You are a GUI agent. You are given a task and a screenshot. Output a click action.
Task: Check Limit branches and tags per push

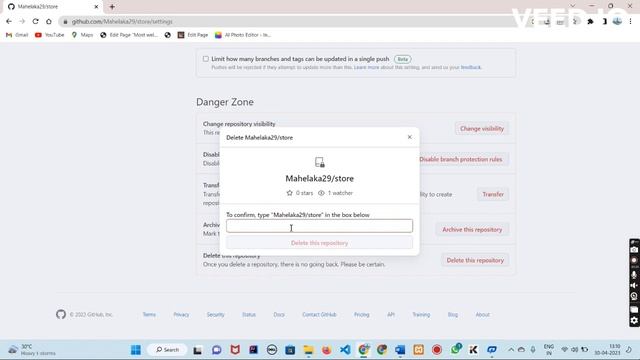pos(206,59)
